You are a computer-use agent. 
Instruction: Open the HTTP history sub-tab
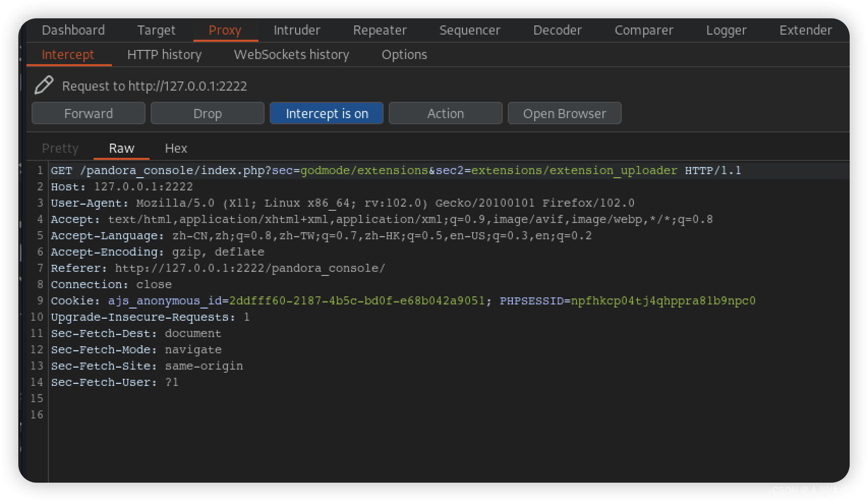(x=164, y=54)
